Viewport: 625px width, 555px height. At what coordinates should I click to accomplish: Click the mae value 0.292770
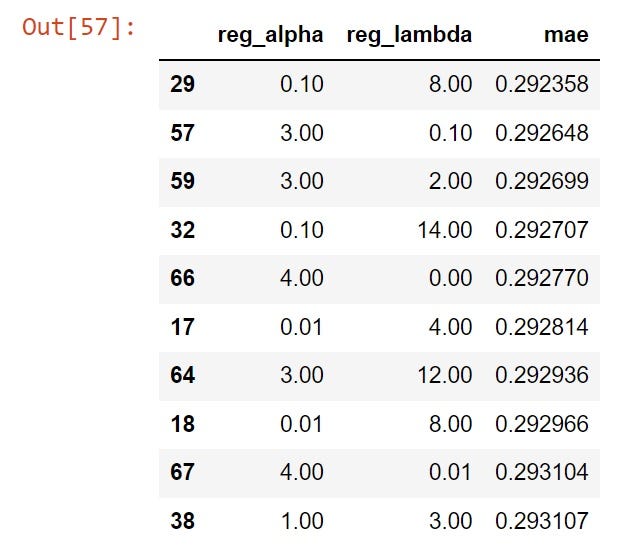point(542,278)
